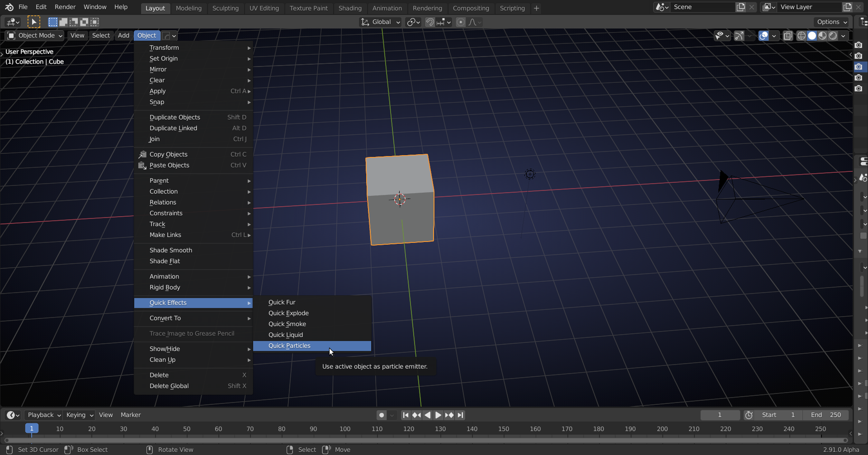Screen dimensions: 868x455
Task: Open the transform pivot point dropdown
Action: 413,22
